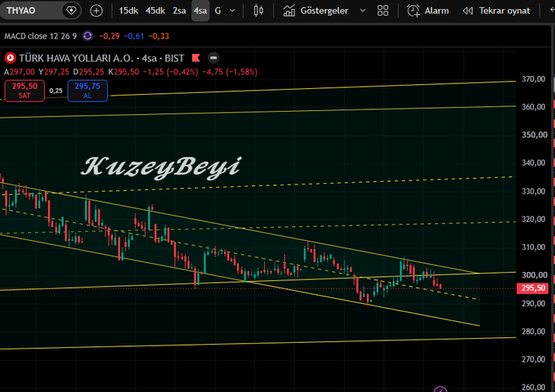
Task: Click the alarm clock icon
Action: (413, 11)
